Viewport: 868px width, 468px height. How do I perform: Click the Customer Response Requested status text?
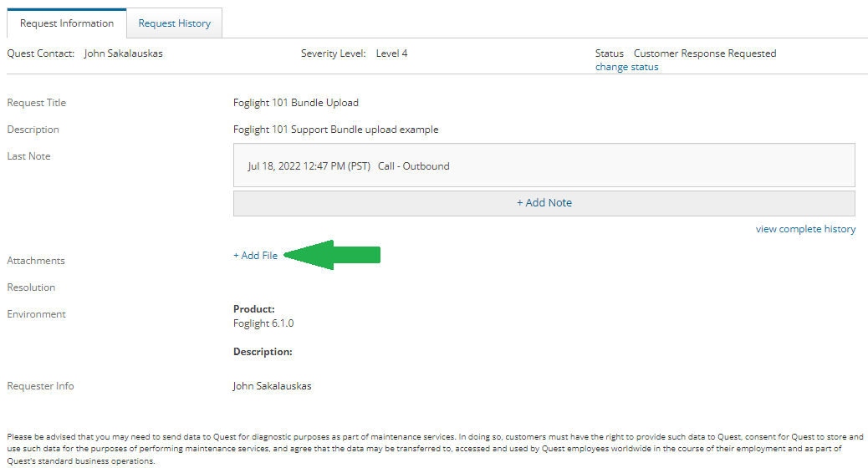coord(704,53)
